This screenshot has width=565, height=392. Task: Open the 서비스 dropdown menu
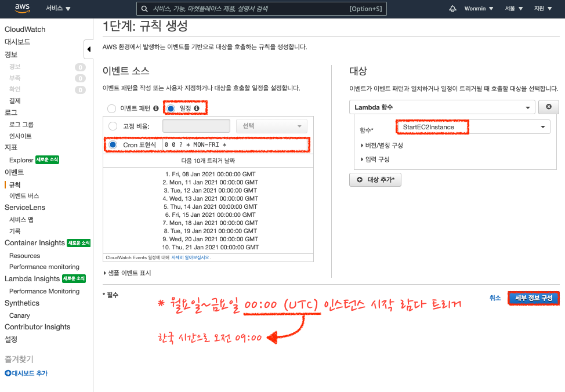[58, 8]
